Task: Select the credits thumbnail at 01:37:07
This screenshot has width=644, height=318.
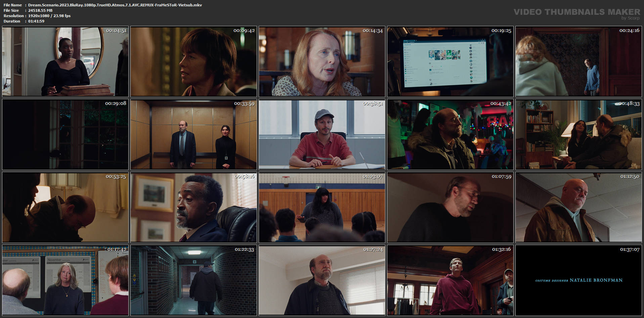Action: pos(578,280)
